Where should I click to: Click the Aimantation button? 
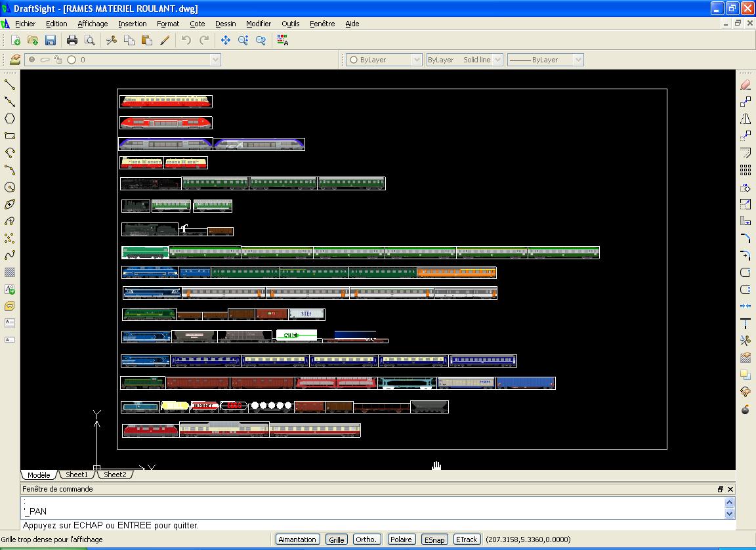[x=297, y=539]
